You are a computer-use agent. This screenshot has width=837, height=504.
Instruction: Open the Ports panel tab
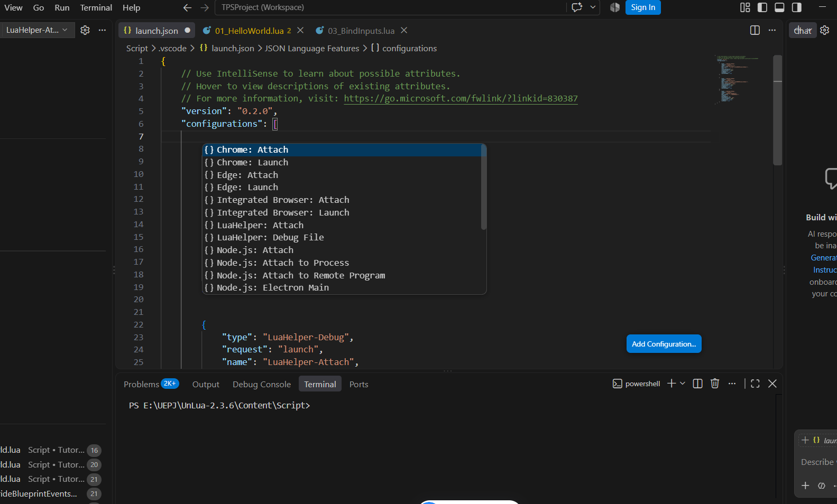pyautogui.click(x=358, y=384)
